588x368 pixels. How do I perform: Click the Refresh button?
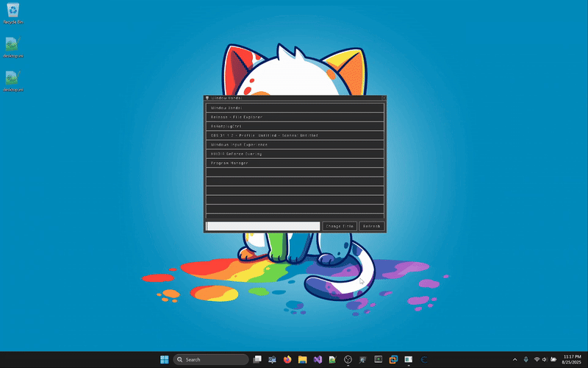372,226
